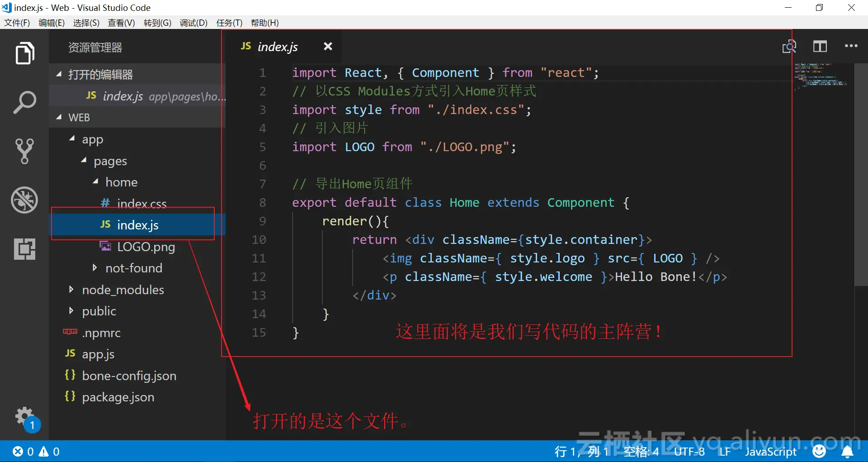This screenshot has height=462, width=868.
Task: Open the editor more actions ellipsis
Action: click(x=851, y=46)
